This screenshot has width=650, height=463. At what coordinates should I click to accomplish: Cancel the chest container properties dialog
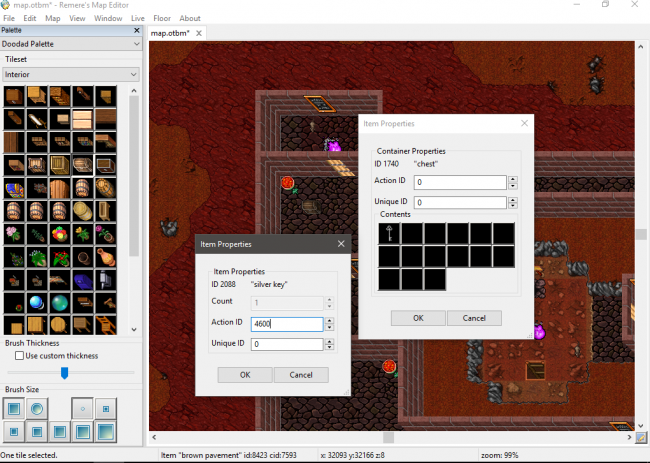pos(474,318)
